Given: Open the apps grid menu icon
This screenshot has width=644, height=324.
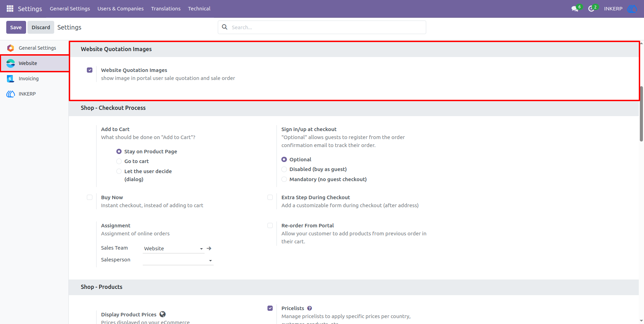Looking at the screenshot, I should point(10,8).
